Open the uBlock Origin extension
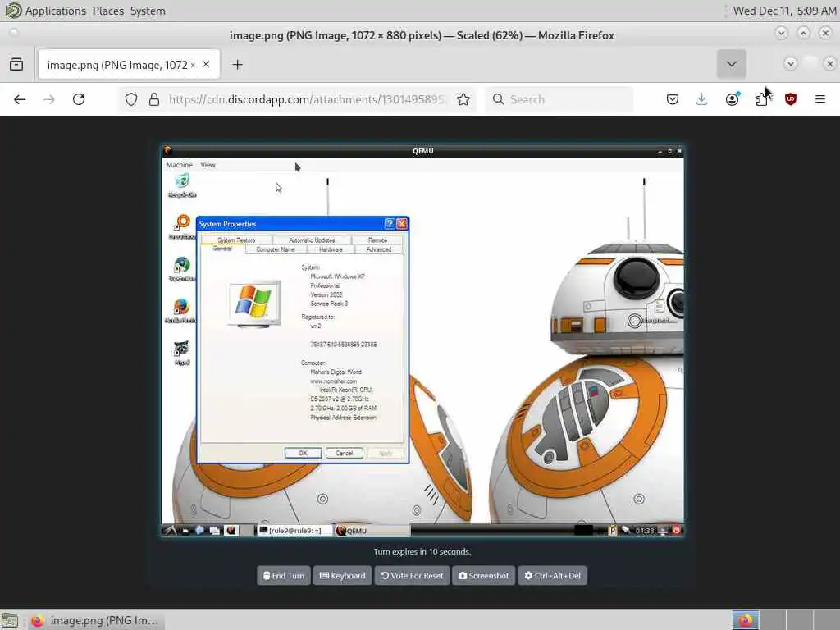The width and height of the screenshot is (840, 630). pyautogui.click(x=791, y=99)
